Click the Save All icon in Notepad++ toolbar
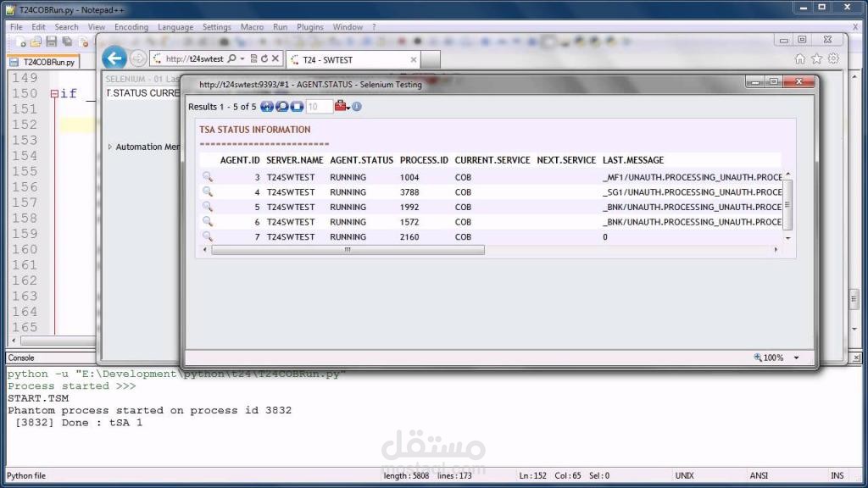The image size is (868, 488). click(x=66, y=42)
